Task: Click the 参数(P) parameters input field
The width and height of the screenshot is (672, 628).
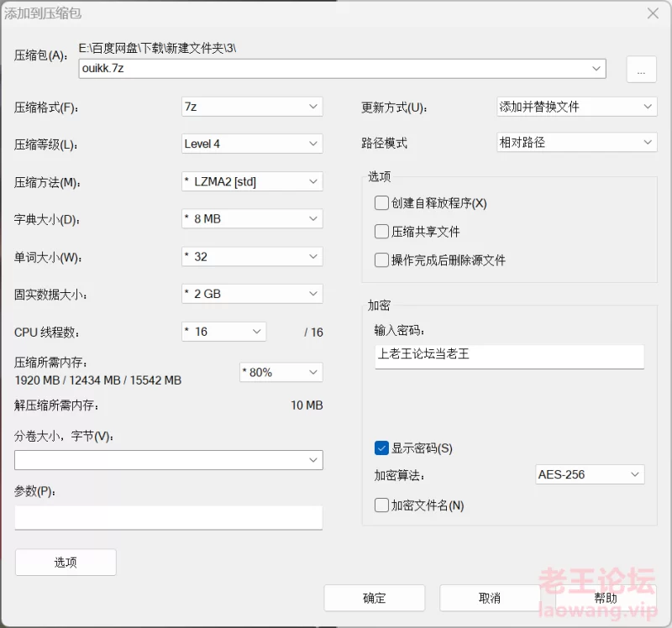Action: [x=169, y=517]
